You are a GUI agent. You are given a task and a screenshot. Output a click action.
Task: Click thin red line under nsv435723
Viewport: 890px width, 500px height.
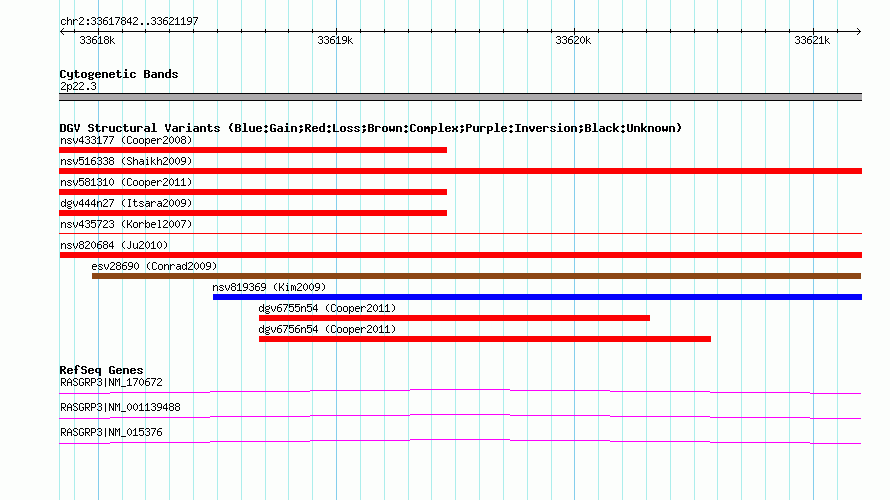pos(460,233)
